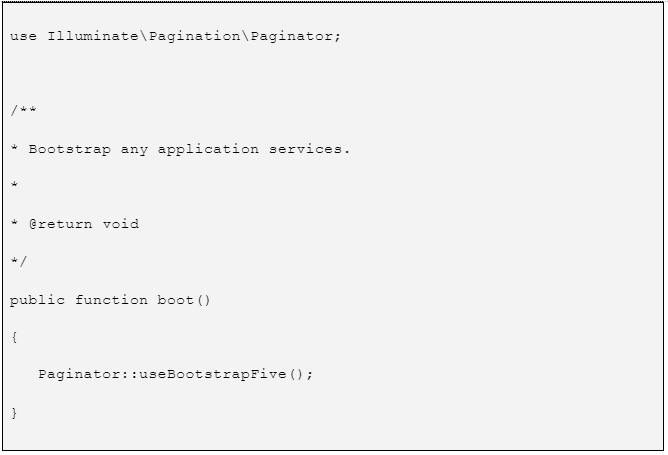
Task: Click "Paginator;" ending the use statement
Action: 296,37
